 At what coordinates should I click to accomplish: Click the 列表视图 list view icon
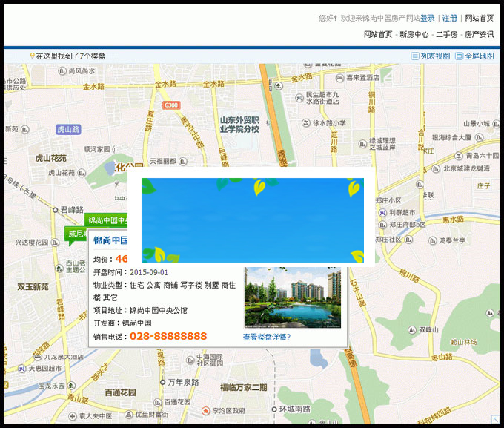click(x=415, y=56)
